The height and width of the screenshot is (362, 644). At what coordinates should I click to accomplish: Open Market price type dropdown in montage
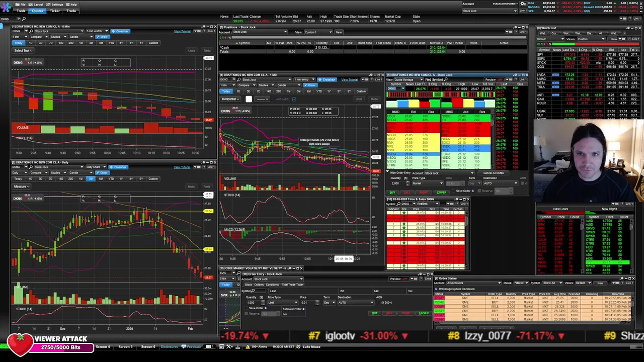[428, 183]
